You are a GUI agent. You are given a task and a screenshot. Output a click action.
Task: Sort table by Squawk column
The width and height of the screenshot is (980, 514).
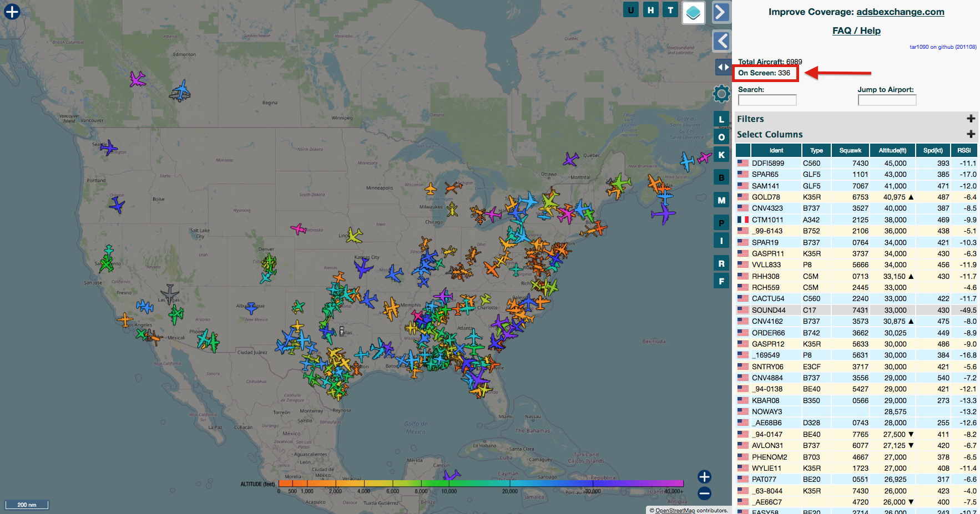(x=850, y=150)
